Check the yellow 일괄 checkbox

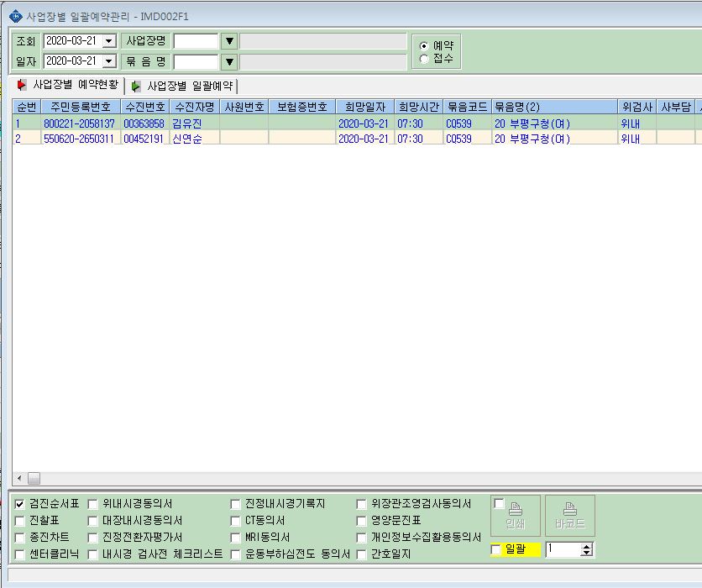(495, 549)
